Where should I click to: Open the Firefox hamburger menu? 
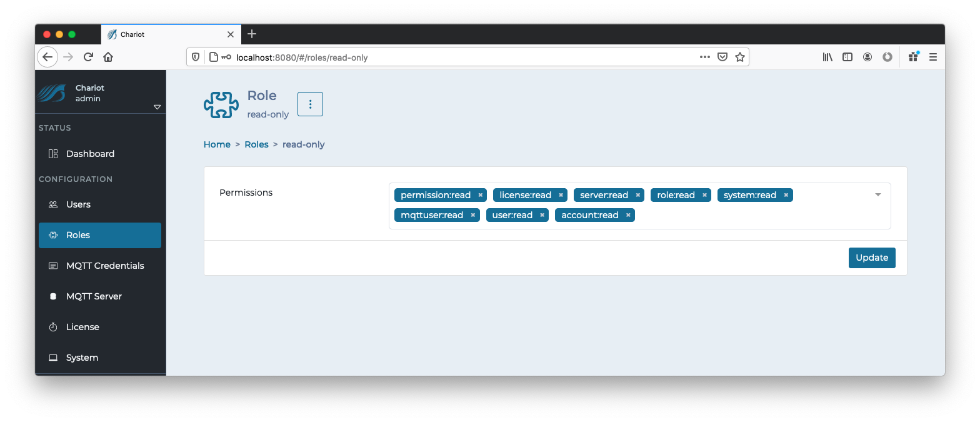[x=933, y=57]
